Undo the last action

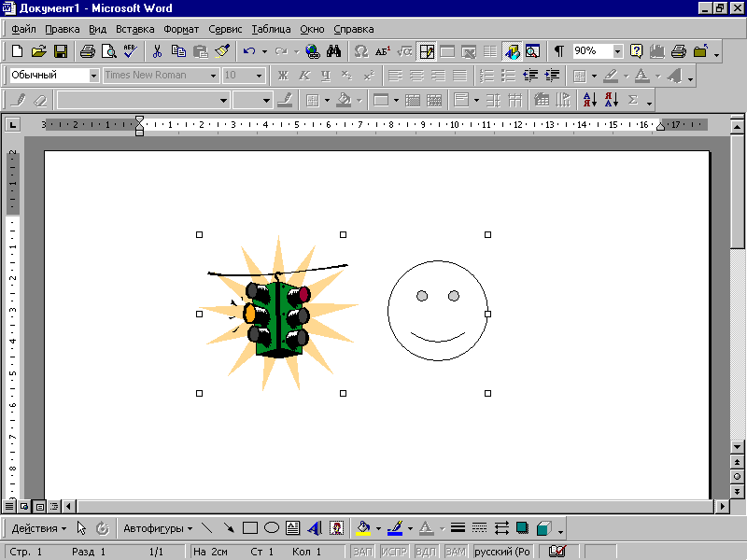[x=249, y=51]
